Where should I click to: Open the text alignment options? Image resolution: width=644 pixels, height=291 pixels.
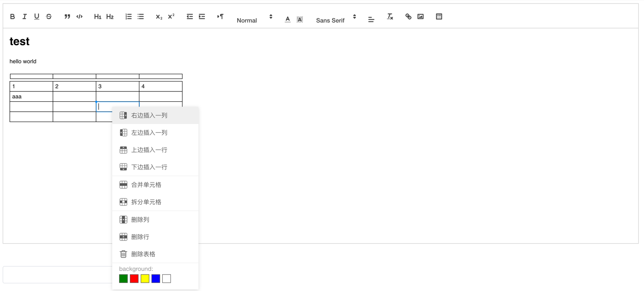tap(371, 19)
